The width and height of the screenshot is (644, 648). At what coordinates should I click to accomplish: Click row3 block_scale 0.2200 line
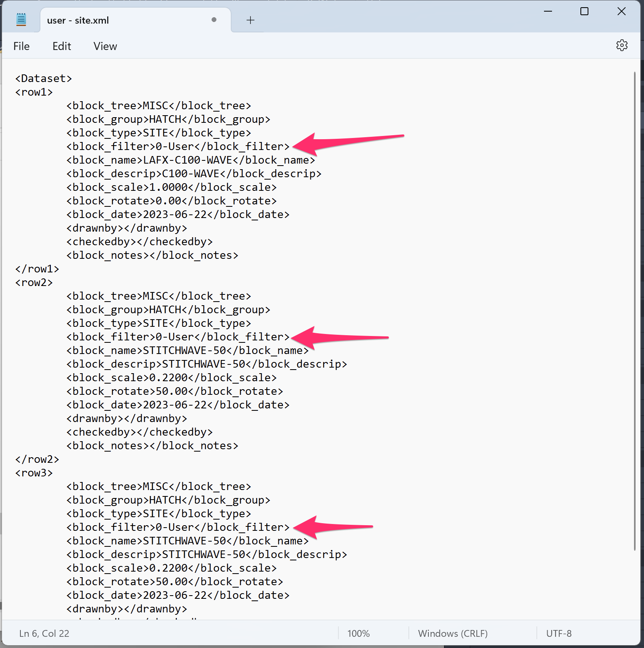click(x=172, y=568)
